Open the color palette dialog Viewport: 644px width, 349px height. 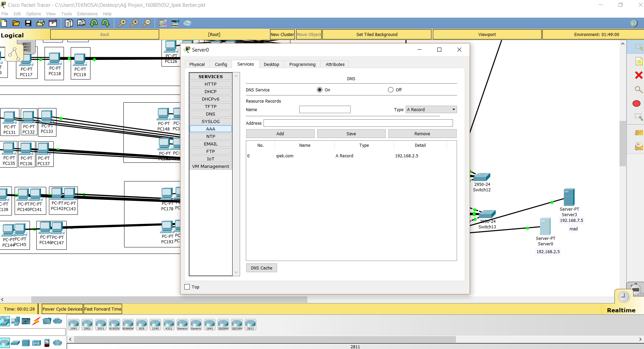163,23
